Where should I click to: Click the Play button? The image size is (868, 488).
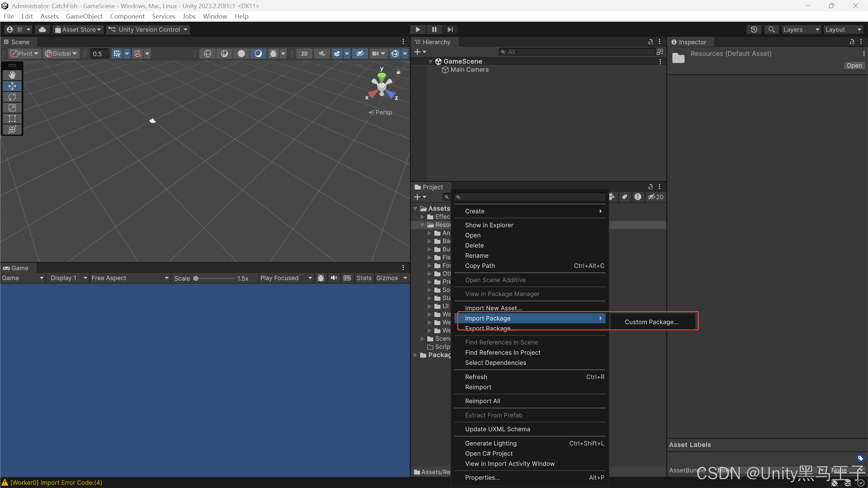pyautogui.click(x=418, y=29)
